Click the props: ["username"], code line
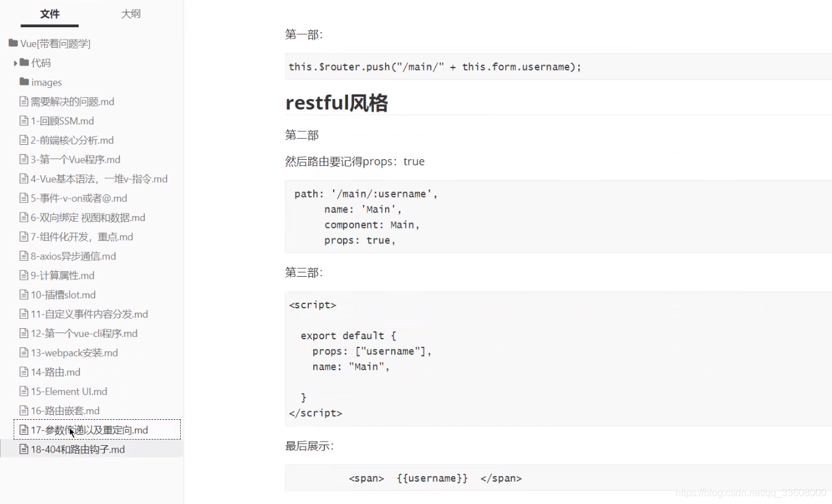This screenshot has width=832, height=504. [372, 351]
